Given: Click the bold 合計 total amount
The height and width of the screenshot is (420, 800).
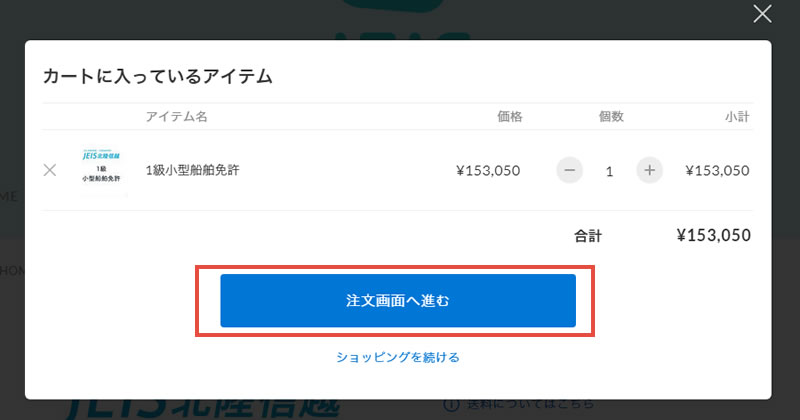Looking at the screenshot, I should tap(714, 235).
